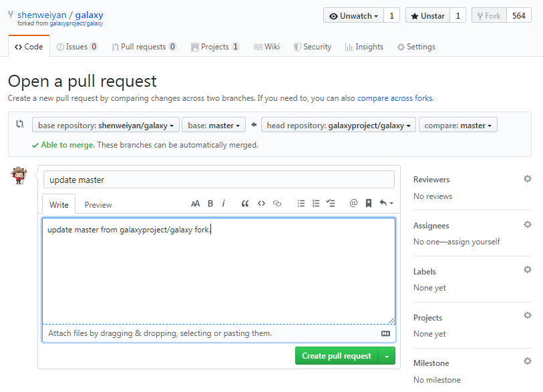Screen dimensions: 543x392
Task: Reference an issue with bookmark icon
Action: coord(369,203)
